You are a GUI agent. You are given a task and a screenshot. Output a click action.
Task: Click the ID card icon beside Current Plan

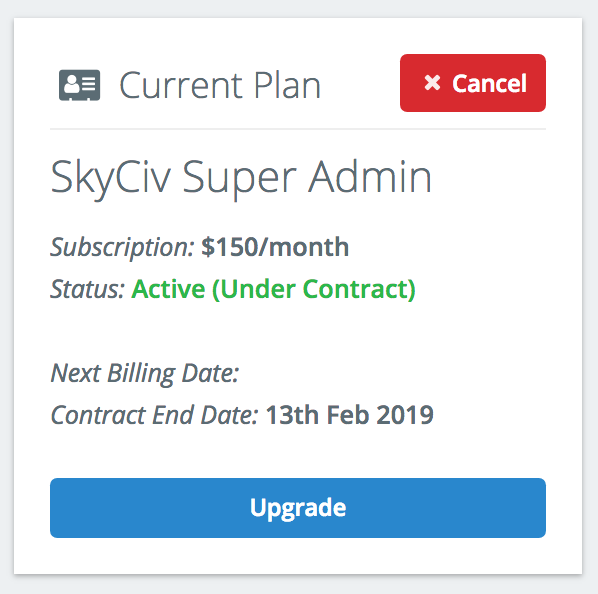click(x=79, y=85)
